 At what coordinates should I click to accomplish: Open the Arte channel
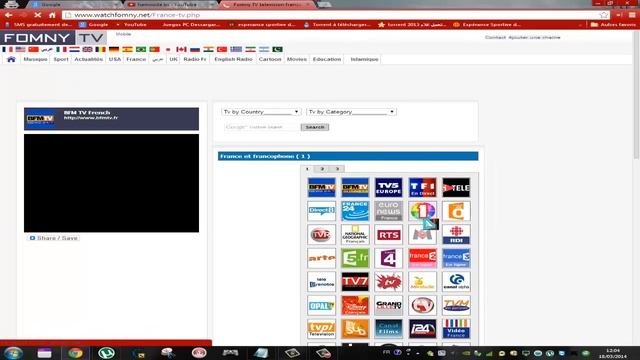321,258
